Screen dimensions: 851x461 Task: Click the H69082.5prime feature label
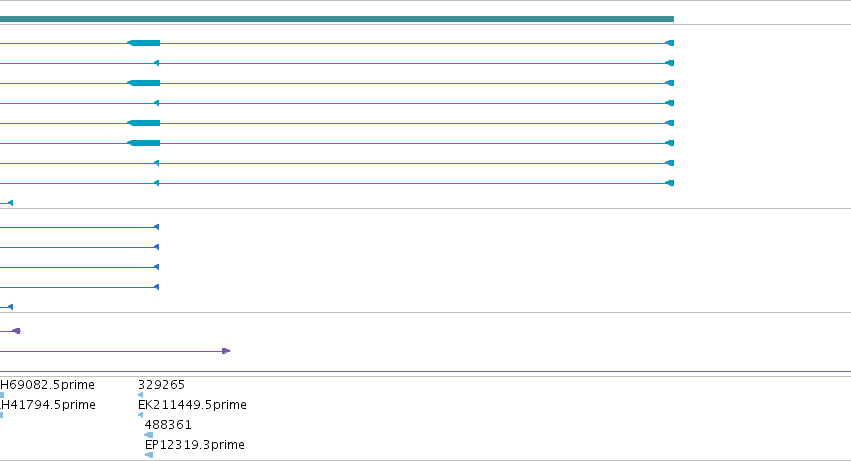(47, 384)
